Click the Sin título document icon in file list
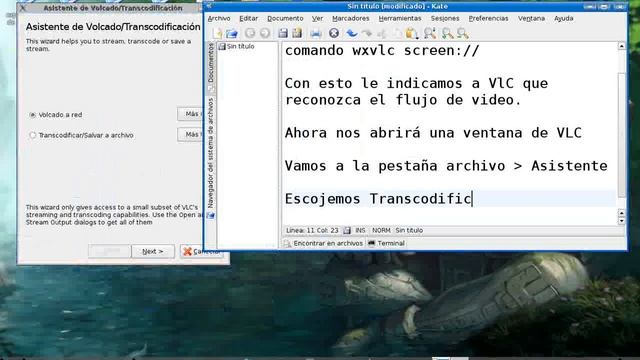Viewport: 640px width, 360px height. [x=222, y=47]
